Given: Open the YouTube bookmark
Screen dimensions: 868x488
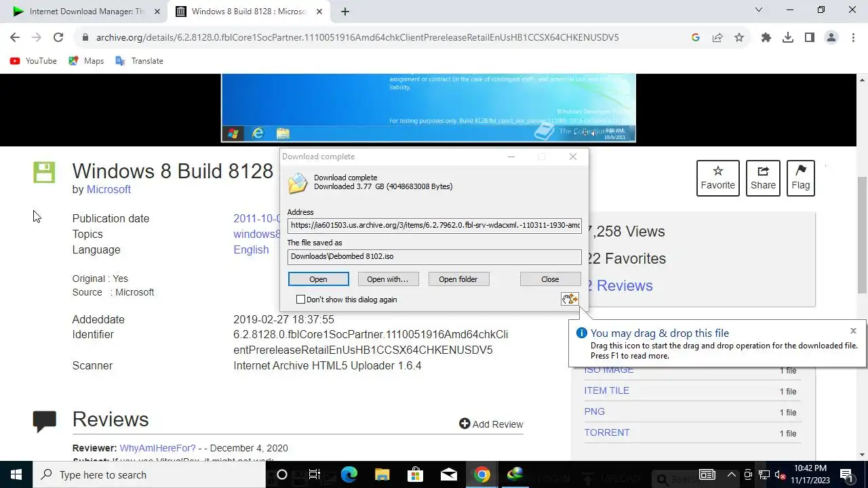Looking at the screenshot, I should pyautogui.click(x=34, y=61).
